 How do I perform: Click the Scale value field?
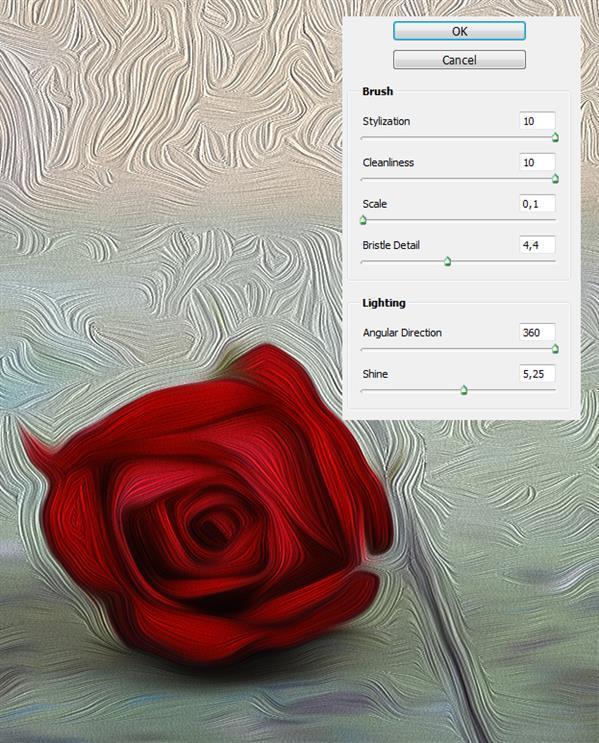click(x=537, y=203)
